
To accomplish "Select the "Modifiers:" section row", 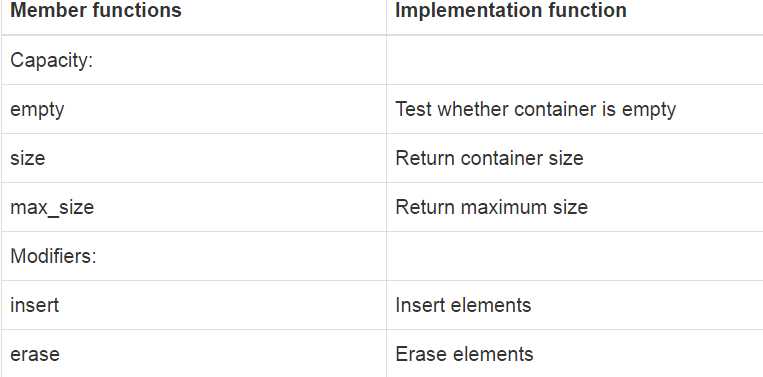I will pos(382,256).
